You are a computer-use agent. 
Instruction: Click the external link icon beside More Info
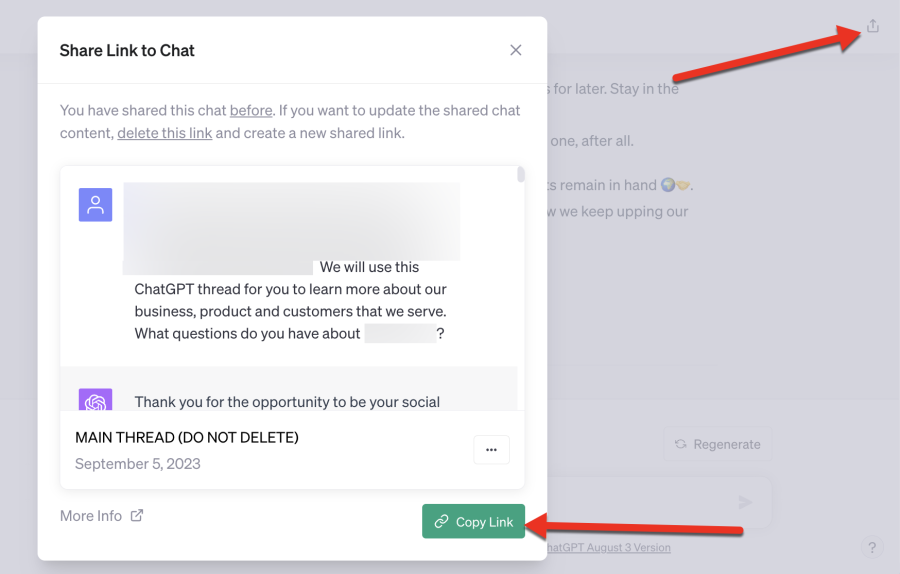pos(137,515)
